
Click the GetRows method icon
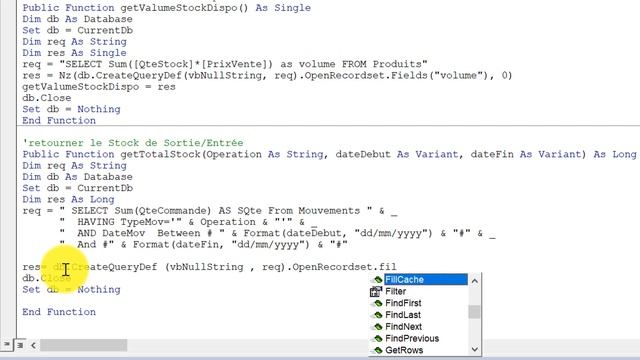(377, 350)
